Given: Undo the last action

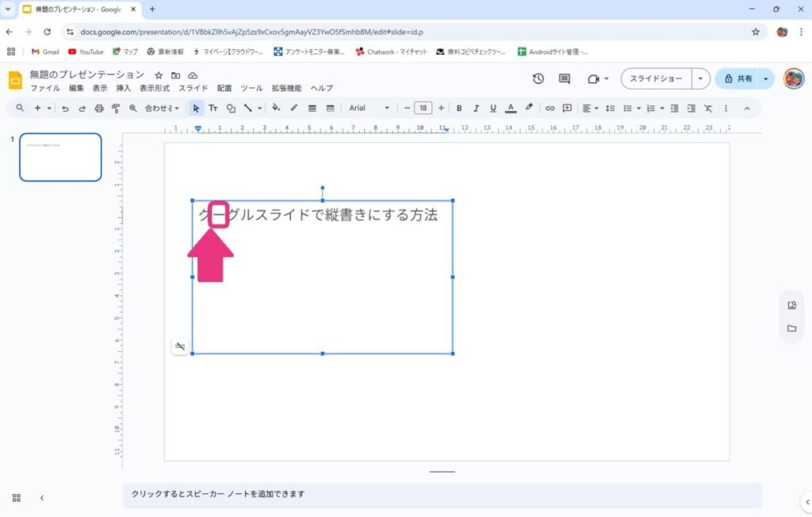Looking at the screenshot, I should 65,109.
